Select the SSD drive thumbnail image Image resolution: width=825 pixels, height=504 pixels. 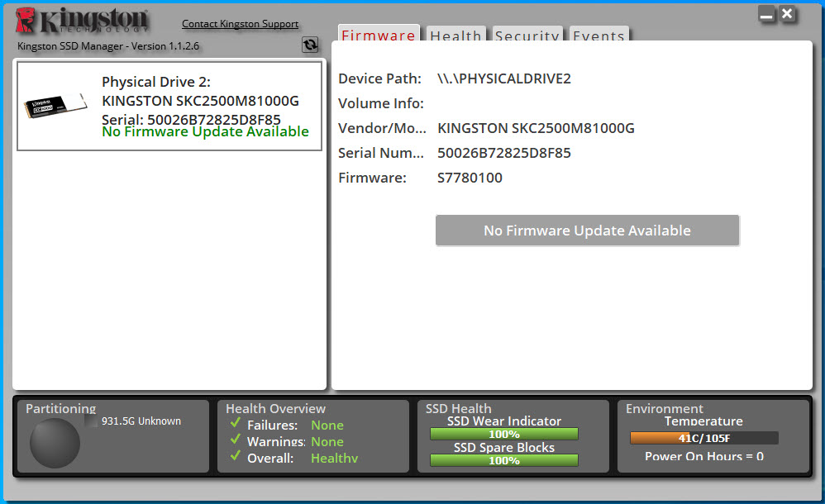coord(55,106)
